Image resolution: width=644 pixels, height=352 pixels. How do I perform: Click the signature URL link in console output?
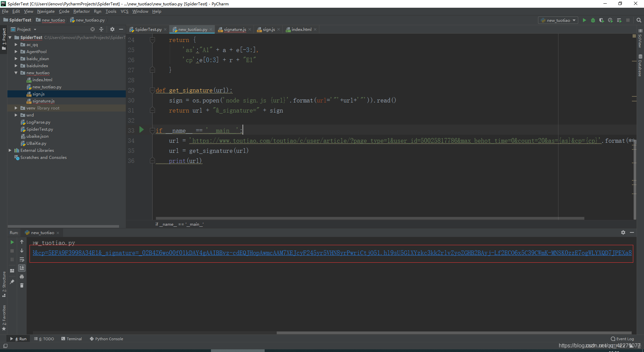click(332, 253)
